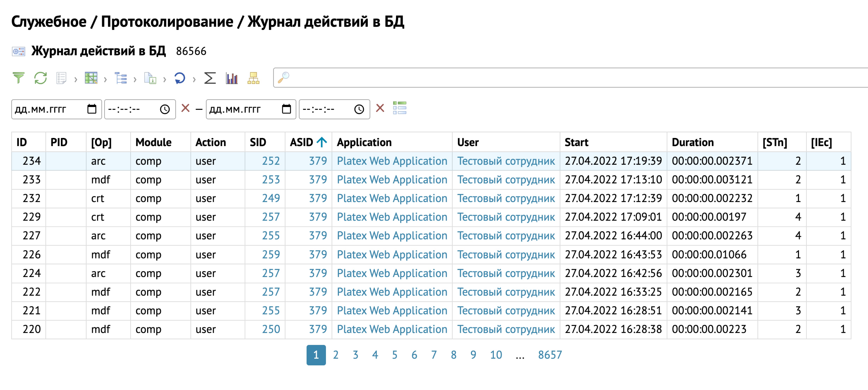Click the green list layout icon

pyautogui.click(x=400, y=108)
